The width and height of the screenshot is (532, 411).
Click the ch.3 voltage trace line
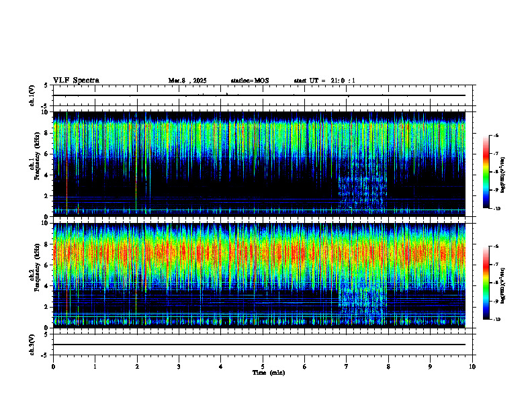[x=259, y=345]
